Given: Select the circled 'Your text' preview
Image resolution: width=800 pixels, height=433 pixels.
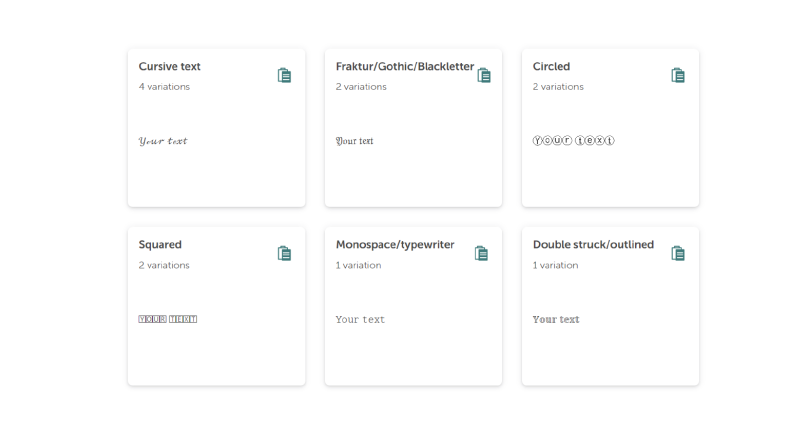Looking at the screenshot, I should tap(573, 140).
